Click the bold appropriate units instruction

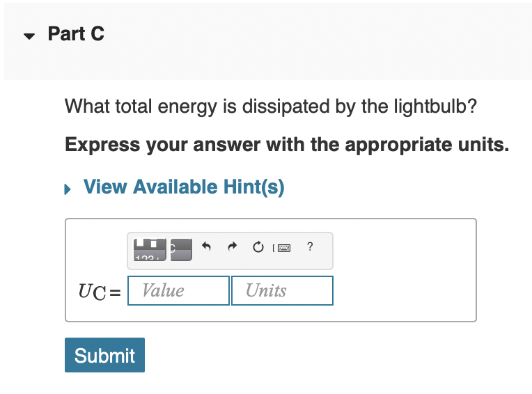pos(287,145)
